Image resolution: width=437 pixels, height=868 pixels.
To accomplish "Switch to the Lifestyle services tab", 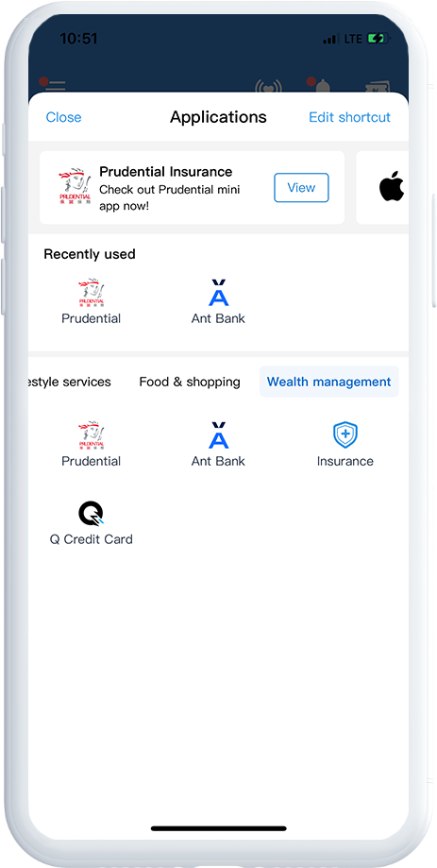I will [70, 382].
